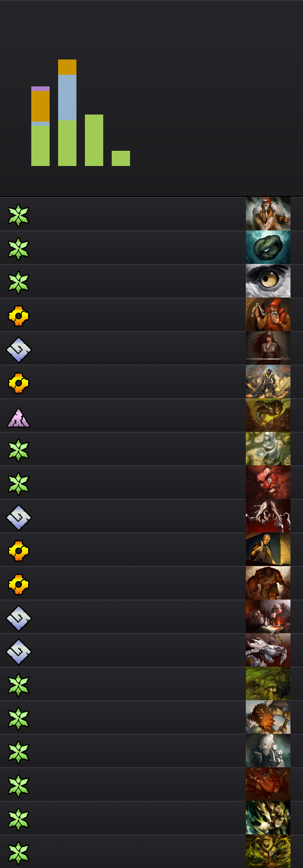
Task: Open the yellow eye card thumbnail
Action: [x=268, y=281]
